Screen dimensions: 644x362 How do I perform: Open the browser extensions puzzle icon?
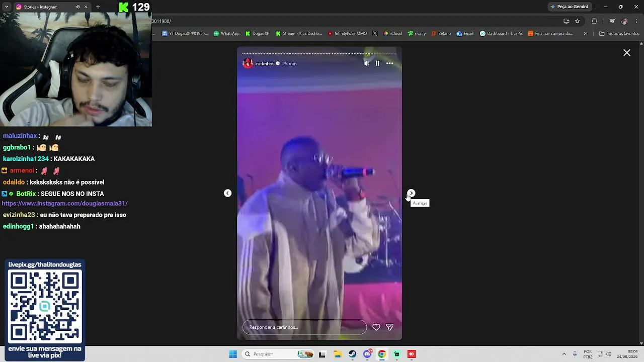(x=594, y=21)
